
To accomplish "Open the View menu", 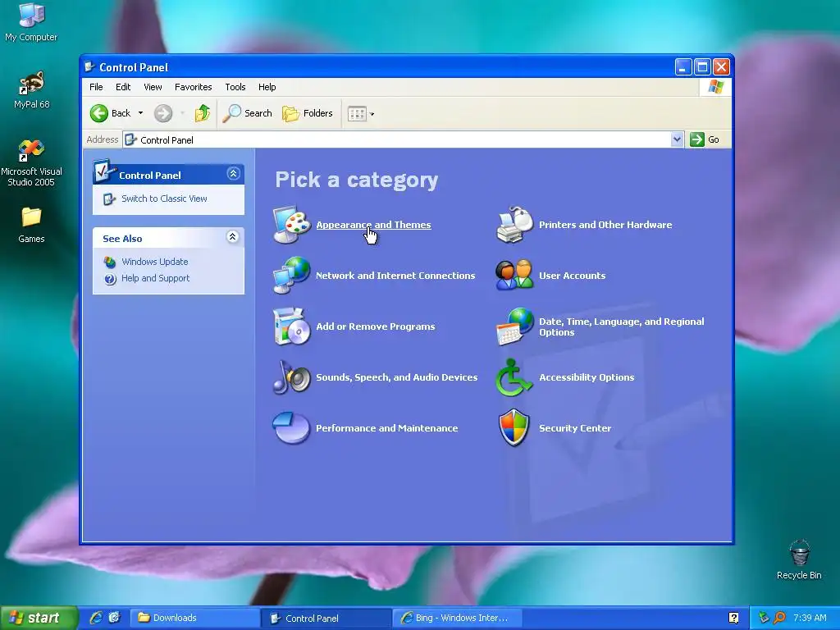I will coord(153,87).
